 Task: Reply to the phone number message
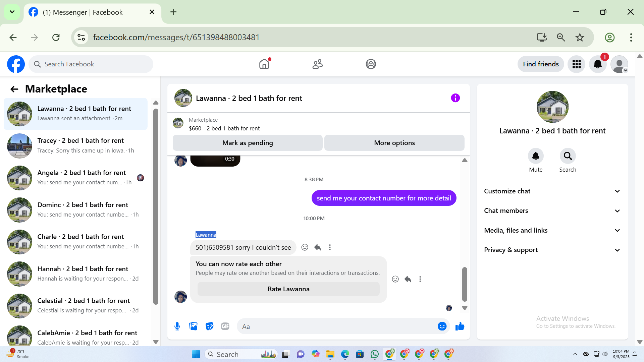317,247
